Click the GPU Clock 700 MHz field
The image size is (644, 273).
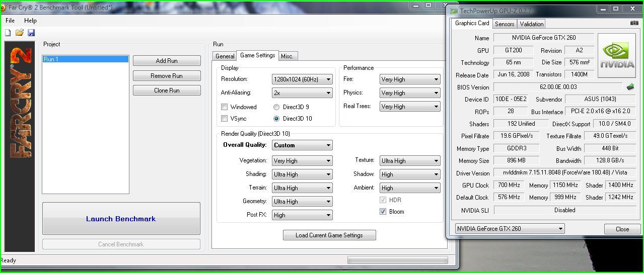pos(510,185)
